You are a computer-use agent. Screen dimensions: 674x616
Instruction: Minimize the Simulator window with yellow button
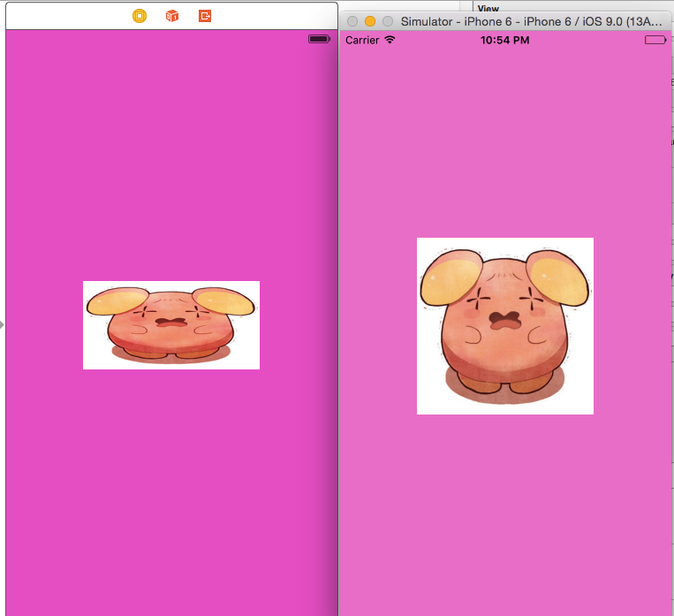[x=370, y=21]
